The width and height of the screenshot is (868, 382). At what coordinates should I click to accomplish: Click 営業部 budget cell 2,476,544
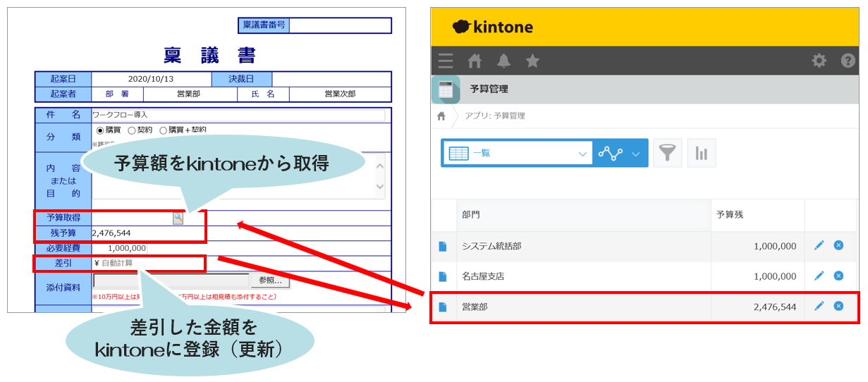pyautogui.click(x=758, y=307)
